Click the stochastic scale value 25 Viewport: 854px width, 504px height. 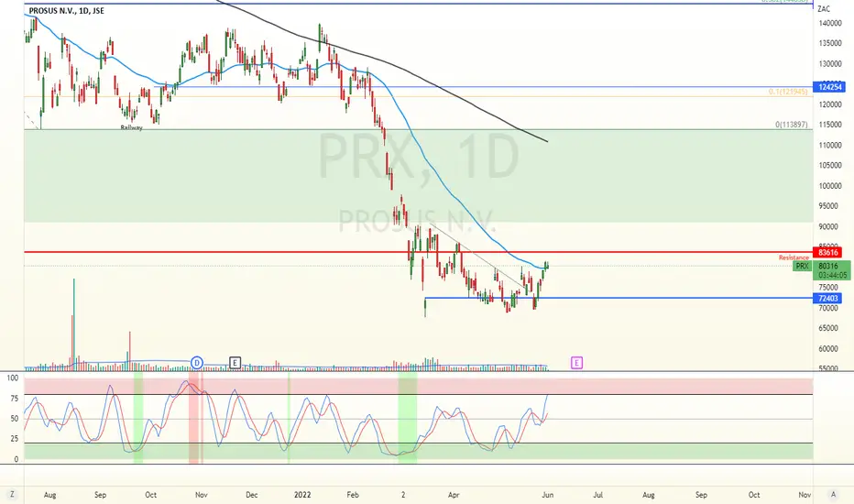coord(13,439)
